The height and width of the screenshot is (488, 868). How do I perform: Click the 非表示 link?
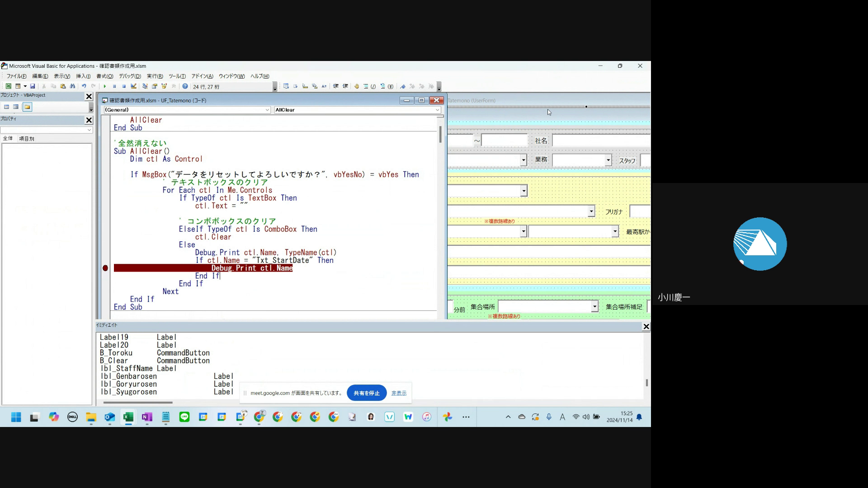tap(399, 393)
